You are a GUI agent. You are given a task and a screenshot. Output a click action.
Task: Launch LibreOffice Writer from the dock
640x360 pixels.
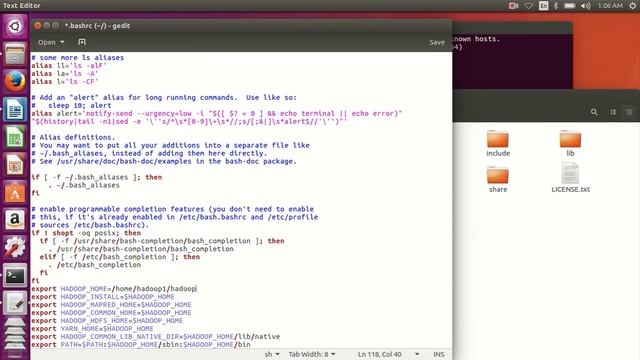[x=15, y=109]
